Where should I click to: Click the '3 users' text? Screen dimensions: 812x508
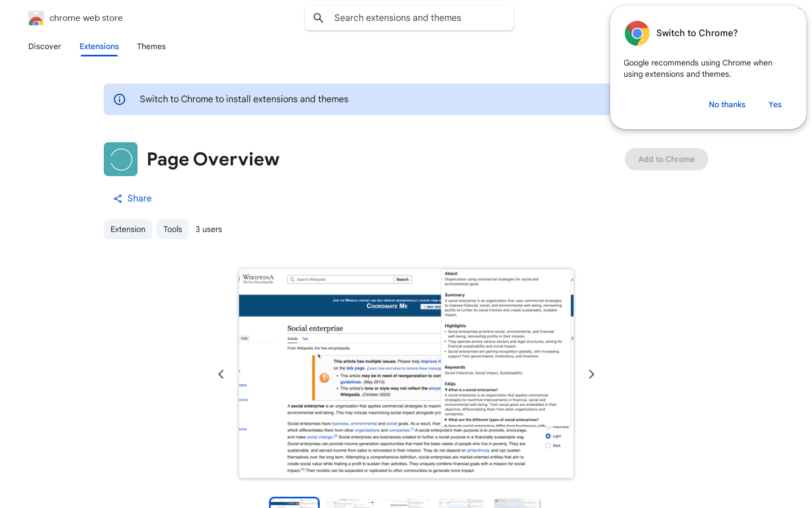point(209,229)
